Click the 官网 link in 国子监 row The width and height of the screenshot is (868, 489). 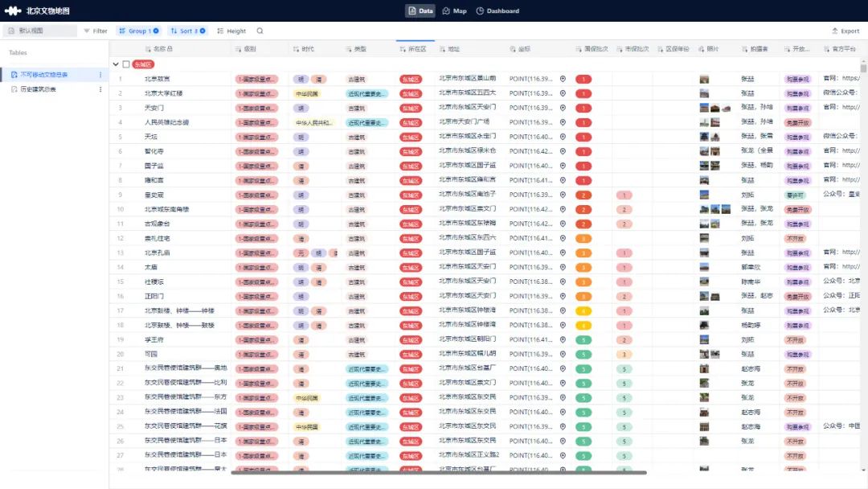[x=841, y=165]
